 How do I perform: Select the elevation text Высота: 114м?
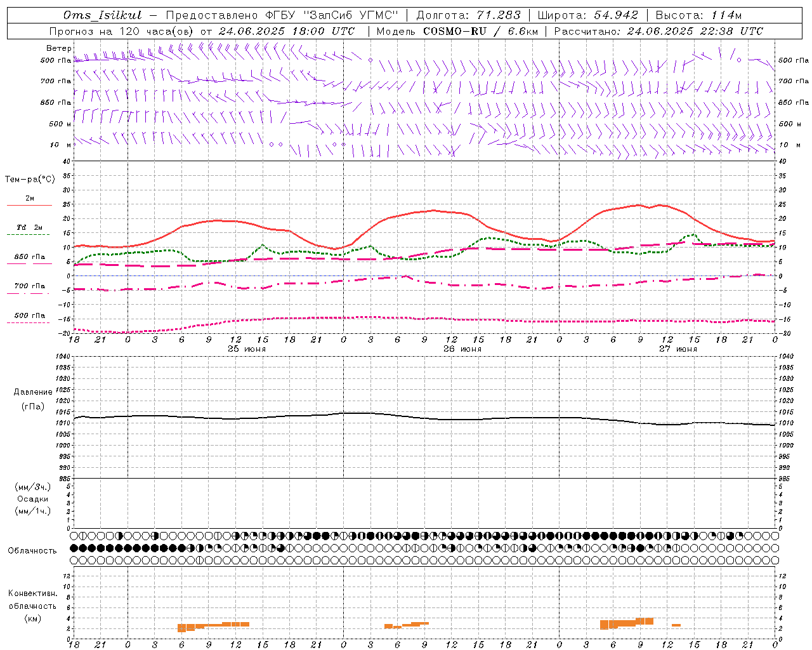[x=698, y=15]
